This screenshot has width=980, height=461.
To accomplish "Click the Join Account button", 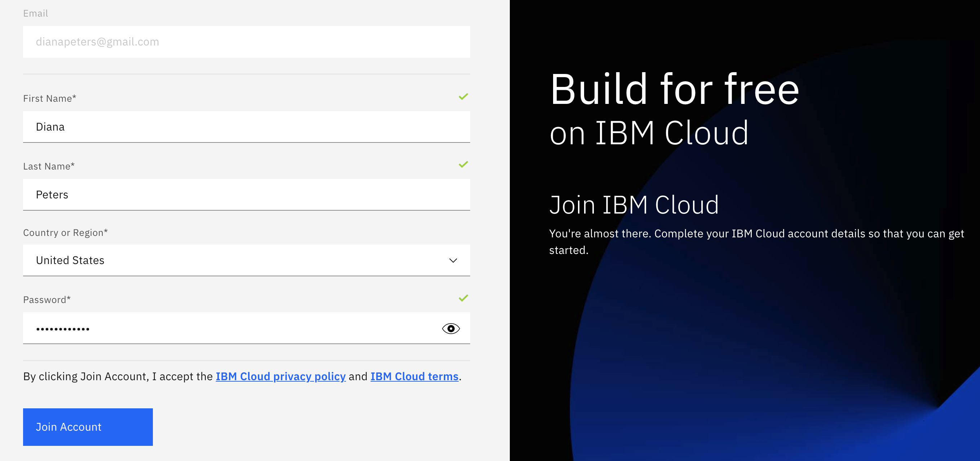I will coord(88,427).
